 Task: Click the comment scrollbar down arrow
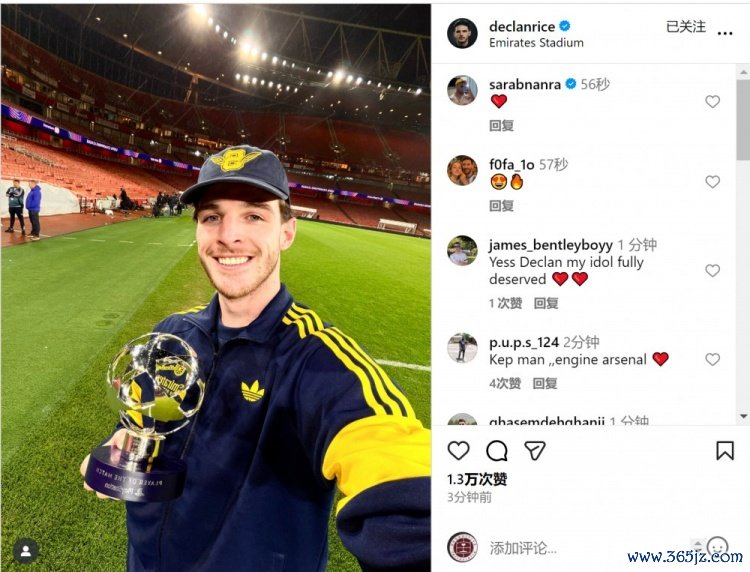pyautogui.click(x=743, y=416)
